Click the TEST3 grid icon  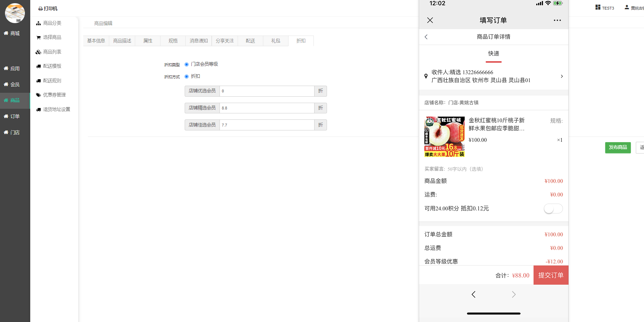(x=598, y=7)
